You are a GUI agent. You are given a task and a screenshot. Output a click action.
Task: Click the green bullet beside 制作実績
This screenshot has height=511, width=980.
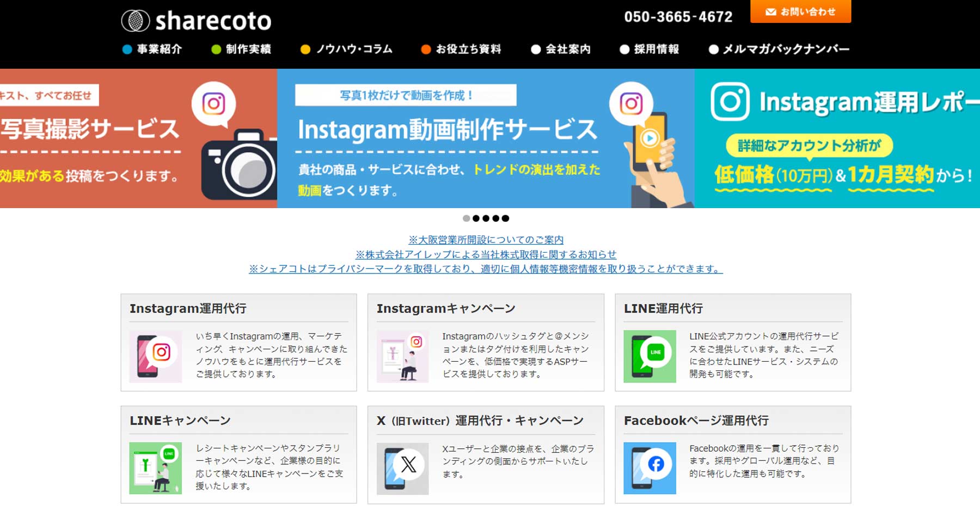pyautogui.click(x=216, y=50)
